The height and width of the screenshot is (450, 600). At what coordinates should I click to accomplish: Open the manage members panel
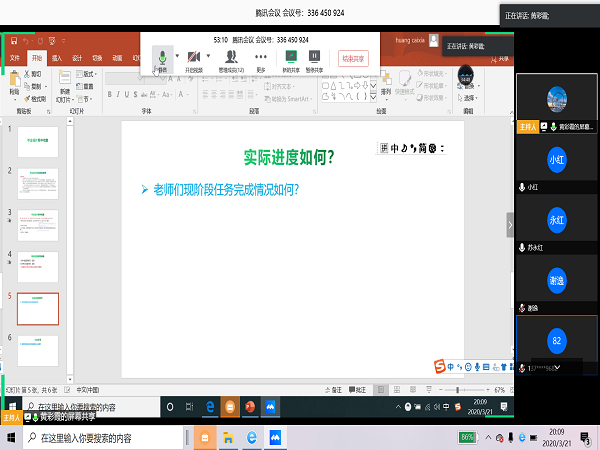[232, 58]
